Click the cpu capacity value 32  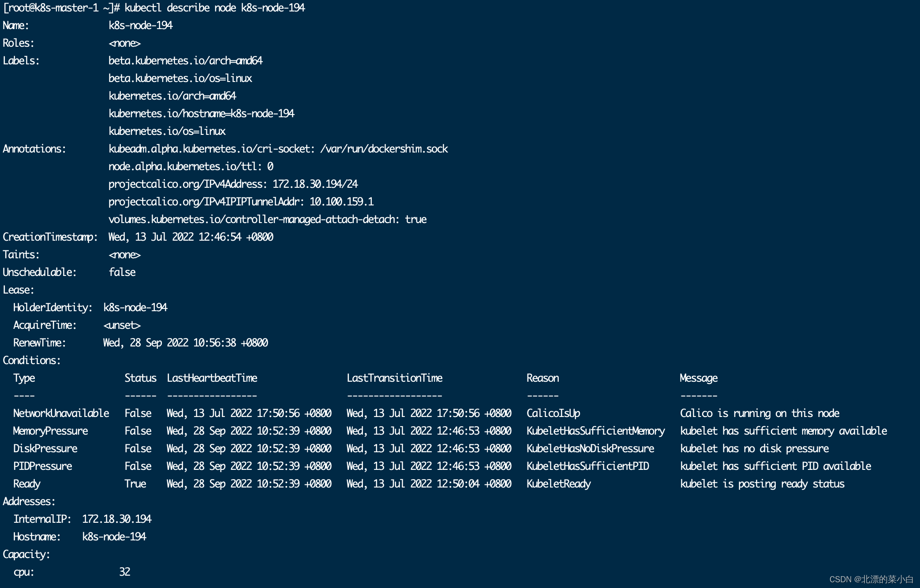124,572
